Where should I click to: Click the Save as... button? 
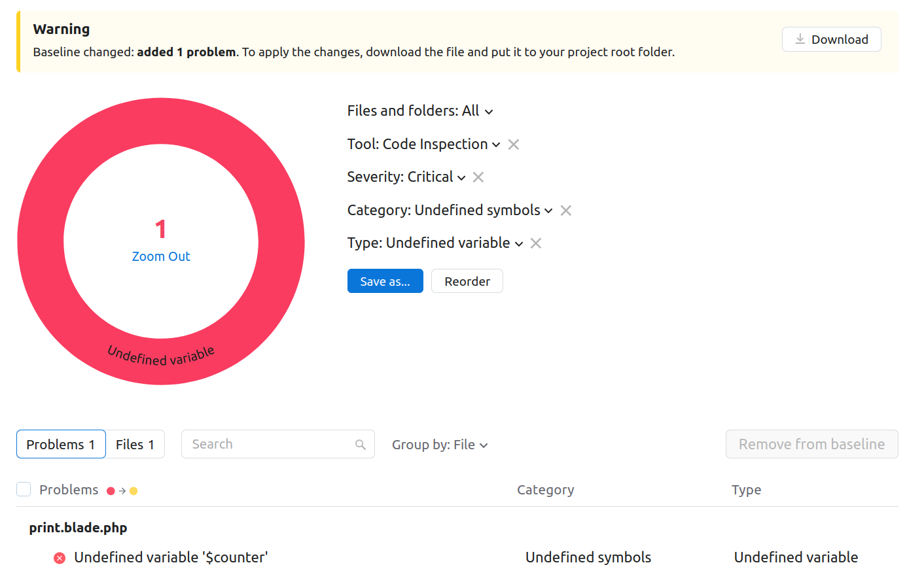coord(385,281)
